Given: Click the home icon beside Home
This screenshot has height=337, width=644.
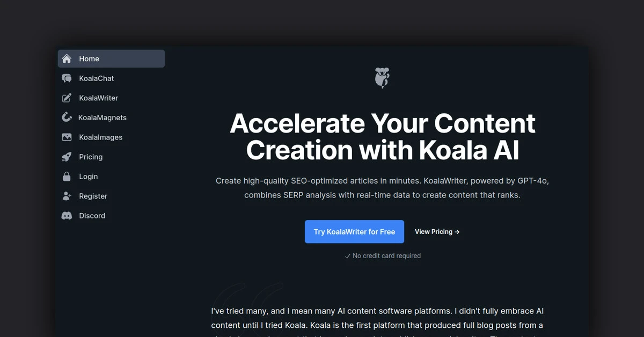Looking at the screenshot, I should (66, 58).
